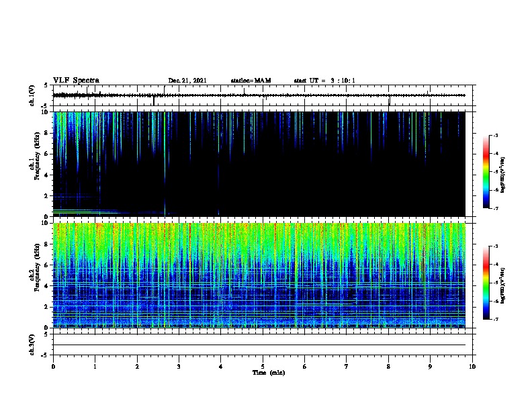The width and height of the screenshot is (532, 411).
Task: Click the ch.2 PSD color scale bar
Action: click(486, 283)
